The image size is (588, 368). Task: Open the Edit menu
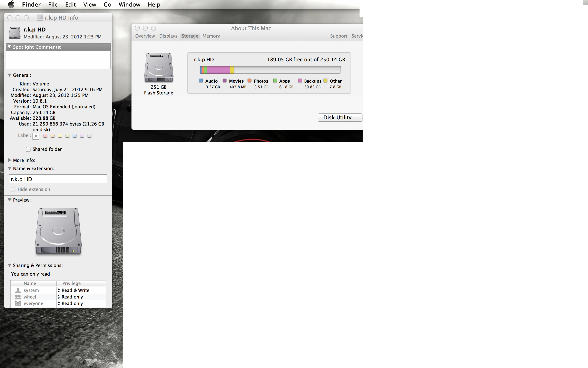click(70, 4)
